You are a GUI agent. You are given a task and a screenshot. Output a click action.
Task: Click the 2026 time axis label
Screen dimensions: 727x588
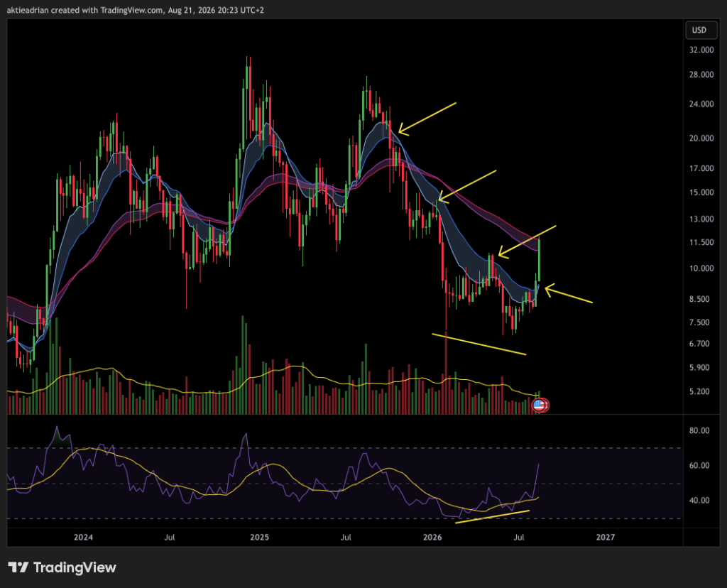432,538
